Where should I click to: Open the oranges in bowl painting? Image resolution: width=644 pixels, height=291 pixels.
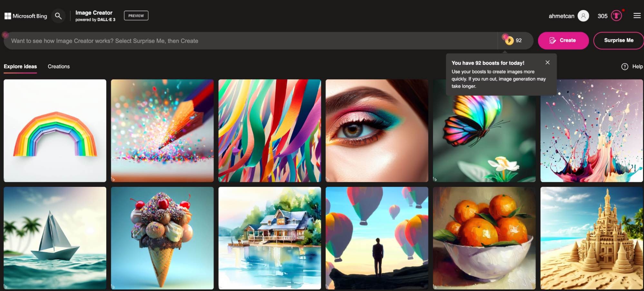pos(484,238)
